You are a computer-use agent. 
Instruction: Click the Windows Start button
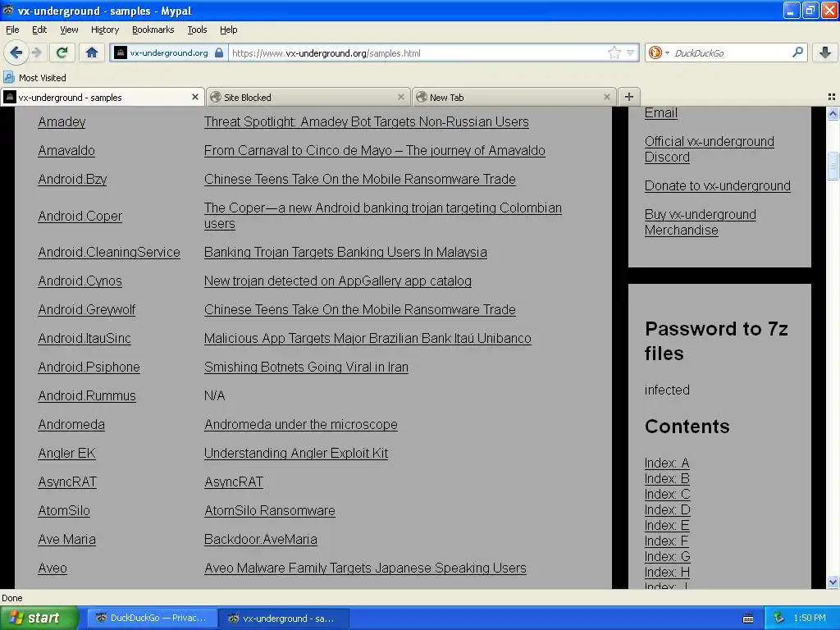coord(39,618)
